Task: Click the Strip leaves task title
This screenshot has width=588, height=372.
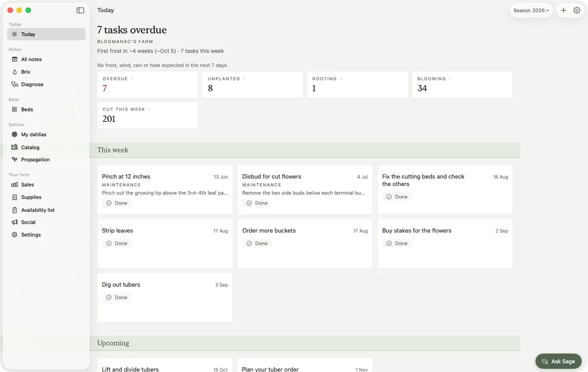Action: 118,231
